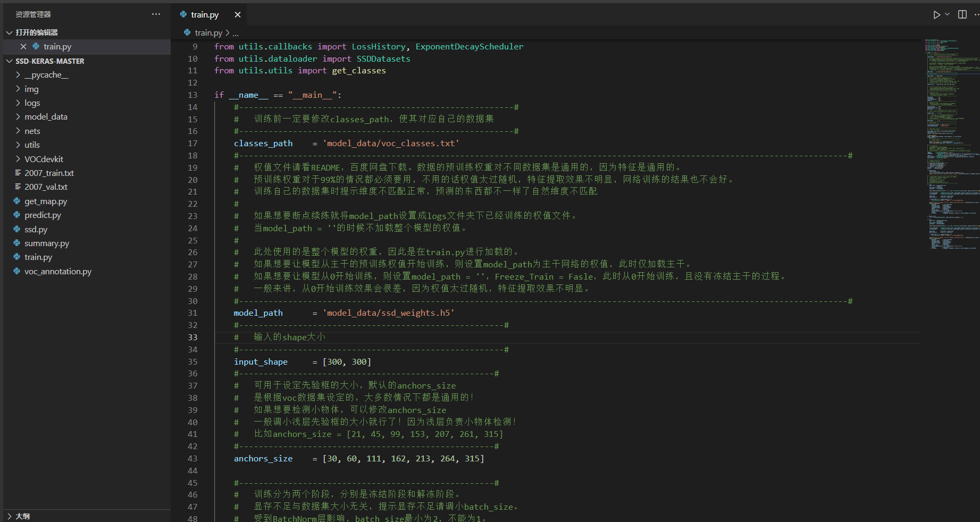Click line number 31 in the gutter
Image resolution: width=980 pixels, height=522 pixels.
click(192, 313)
